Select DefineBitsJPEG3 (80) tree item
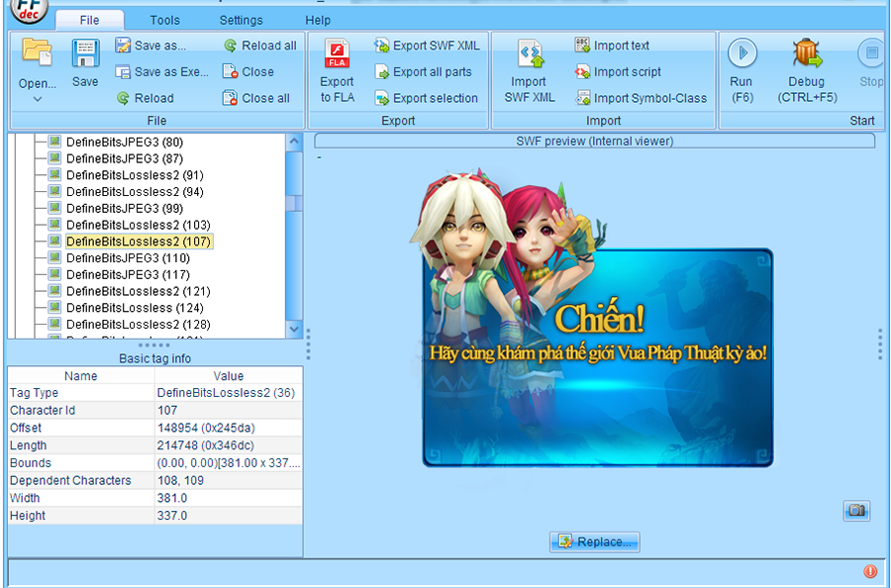Screen dimensions: 891x588 (125, 142)
